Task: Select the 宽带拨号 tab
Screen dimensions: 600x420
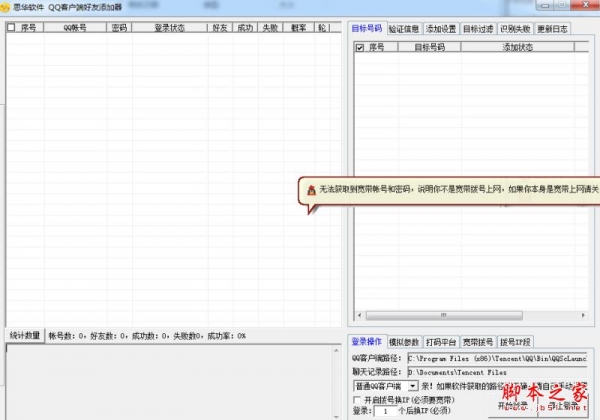Action: click(478, 342)
